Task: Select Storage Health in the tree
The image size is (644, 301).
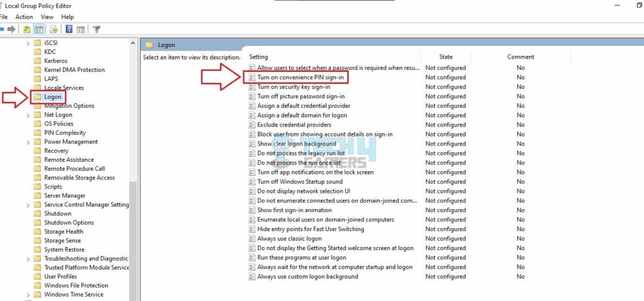Action: [64, 232]
